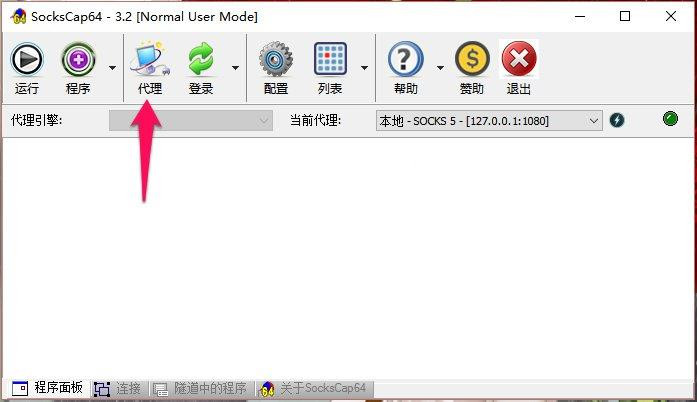The width and height of the screenshot is (697, 402).
Task: Open the 代理引擎 combo box
Action: pos(191,120)
